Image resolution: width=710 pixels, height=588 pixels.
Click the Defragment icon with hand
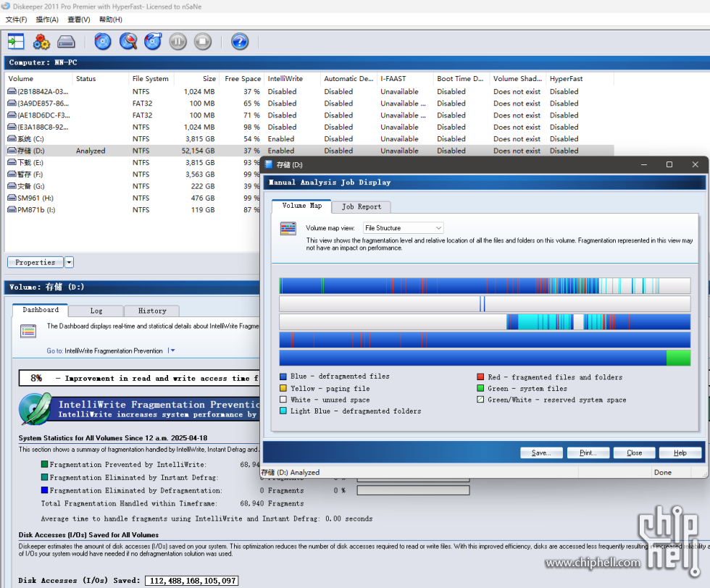click(x=153, y=42)
